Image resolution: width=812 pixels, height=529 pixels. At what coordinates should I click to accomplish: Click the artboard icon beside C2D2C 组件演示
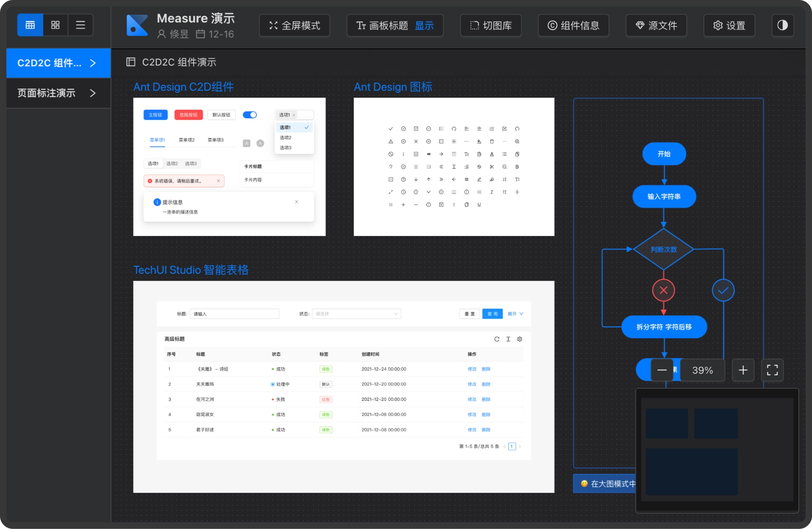131,62
